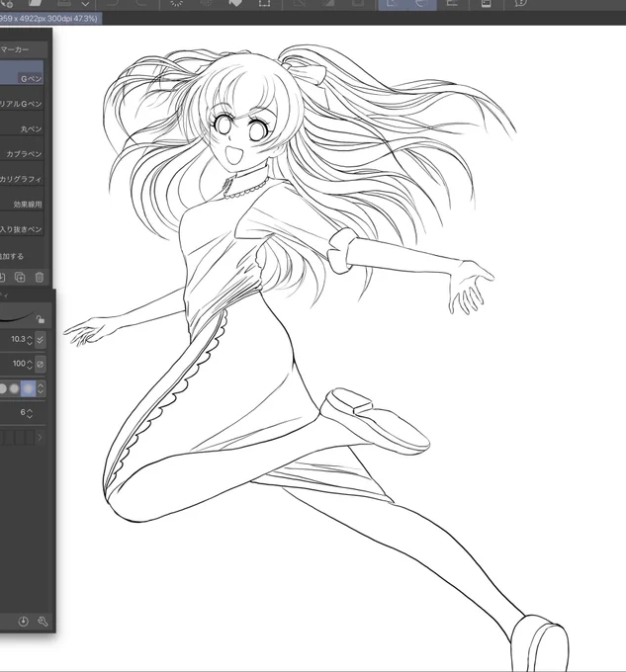626x672 pixels.
Task: Delete sub tool with trash icon
Action: [x=39, y=278]
